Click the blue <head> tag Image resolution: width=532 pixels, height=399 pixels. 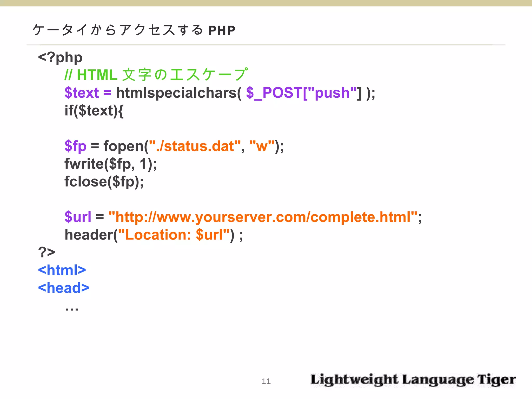[64, 288]
